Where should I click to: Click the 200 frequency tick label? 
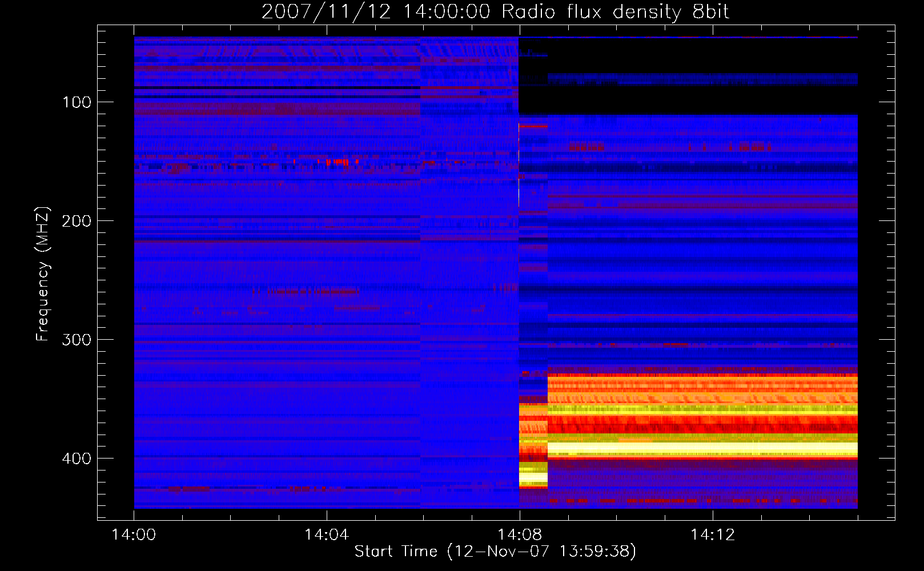(x=77, y=221)
